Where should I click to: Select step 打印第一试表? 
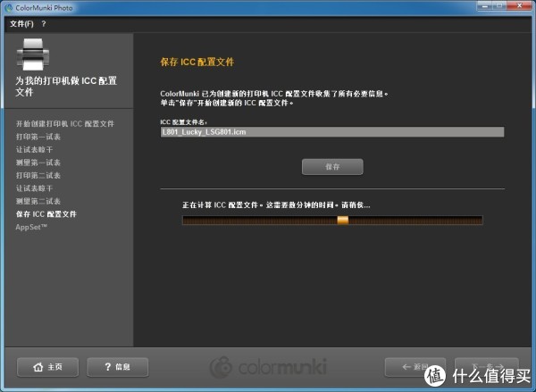pos(38,137)
